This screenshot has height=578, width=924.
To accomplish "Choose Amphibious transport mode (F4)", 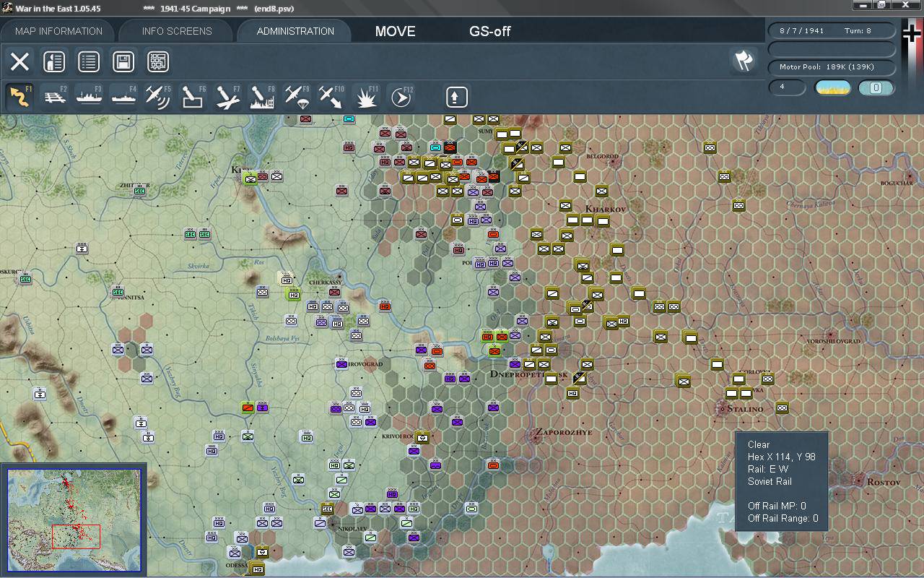I will tap(123, 97).
